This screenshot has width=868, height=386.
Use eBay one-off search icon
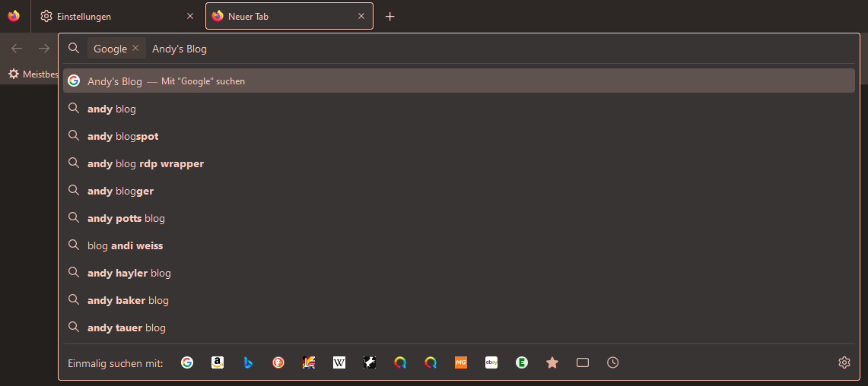point(491,362)
